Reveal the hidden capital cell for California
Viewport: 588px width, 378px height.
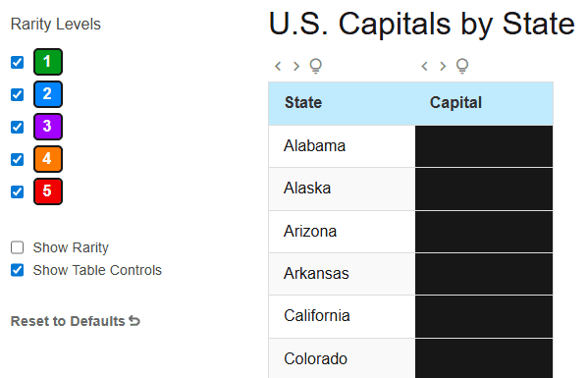484,316
